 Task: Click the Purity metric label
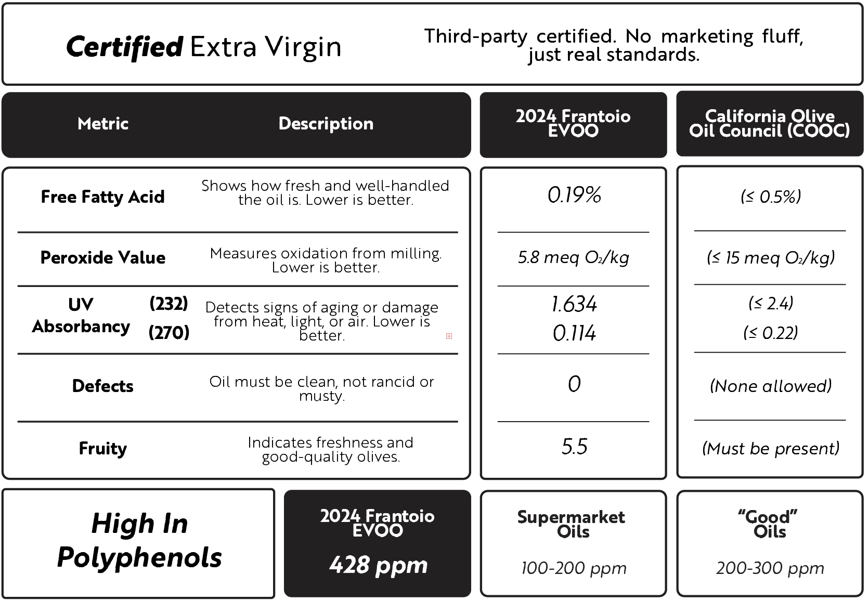click(103, 450)
